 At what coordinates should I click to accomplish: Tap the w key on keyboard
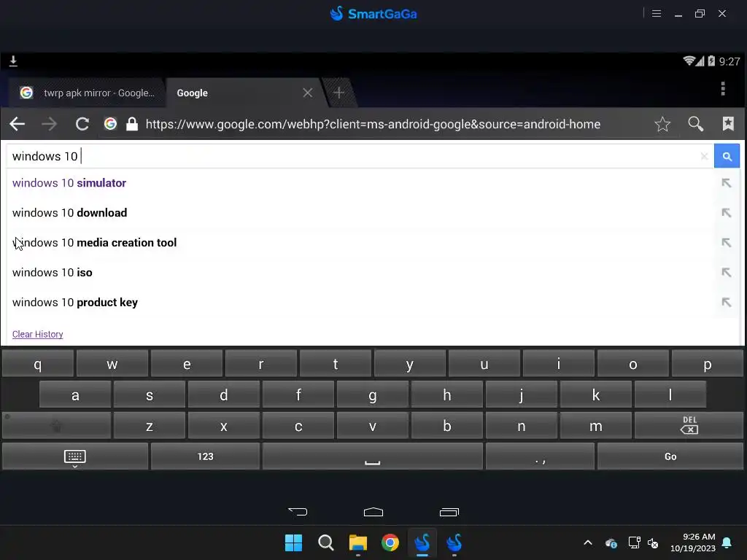click(x=112, y=365)
